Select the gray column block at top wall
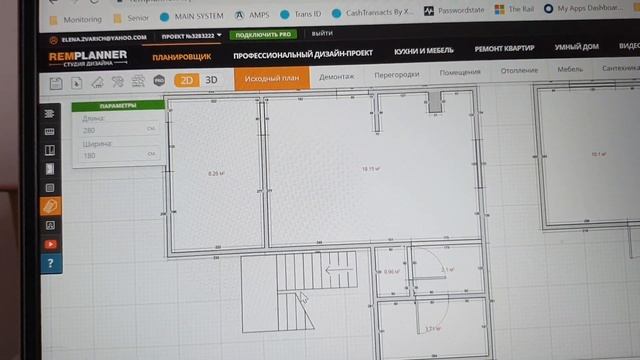Viewport: 640px width, 360px height. tap(435, 102)
